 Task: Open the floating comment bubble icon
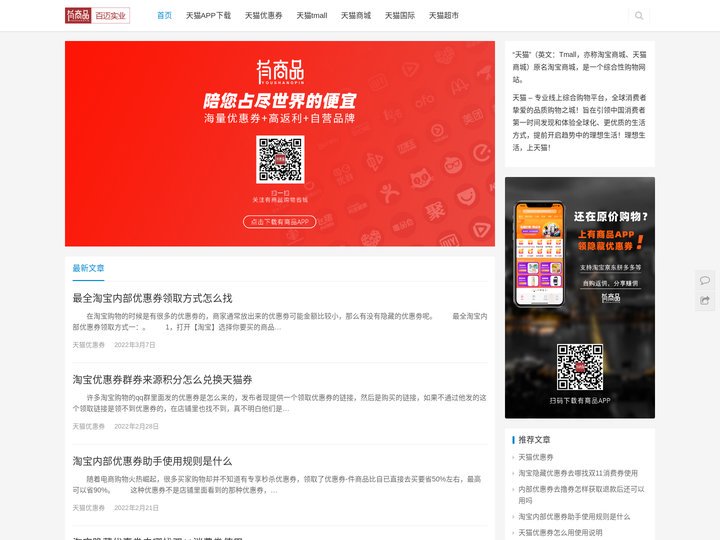(705, 281)
